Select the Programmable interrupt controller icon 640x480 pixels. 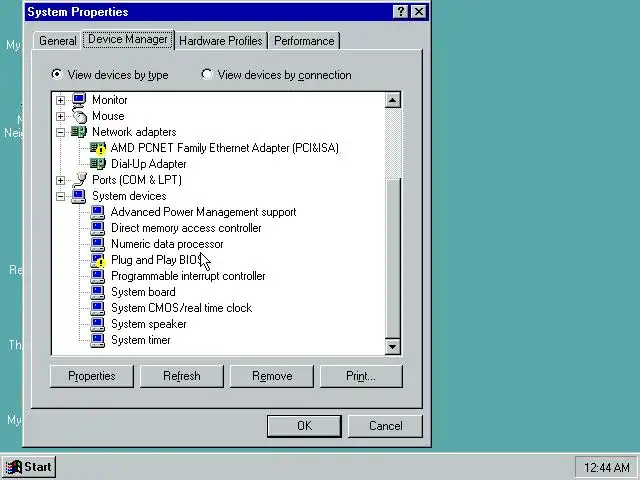click(98, 276)
